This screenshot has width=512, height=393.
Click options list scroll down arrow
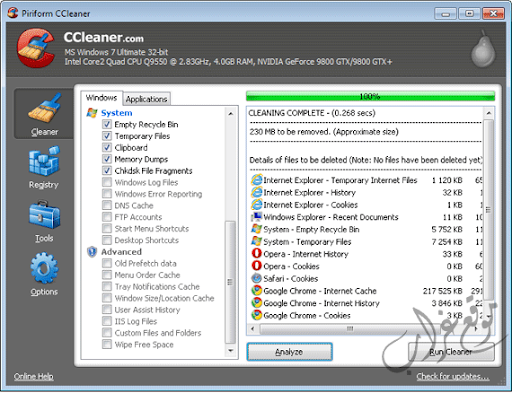(230, 351)
